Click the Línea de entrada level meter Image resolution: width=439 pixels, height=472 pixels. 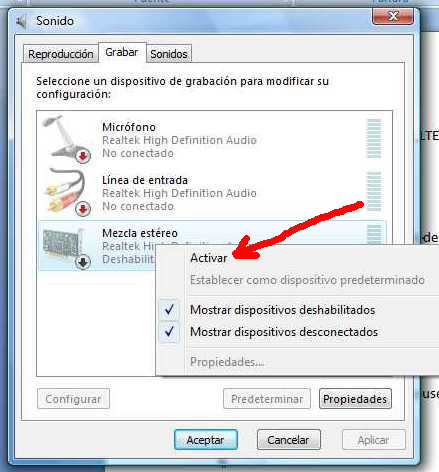pyautogui.click(x=374, y=191)
